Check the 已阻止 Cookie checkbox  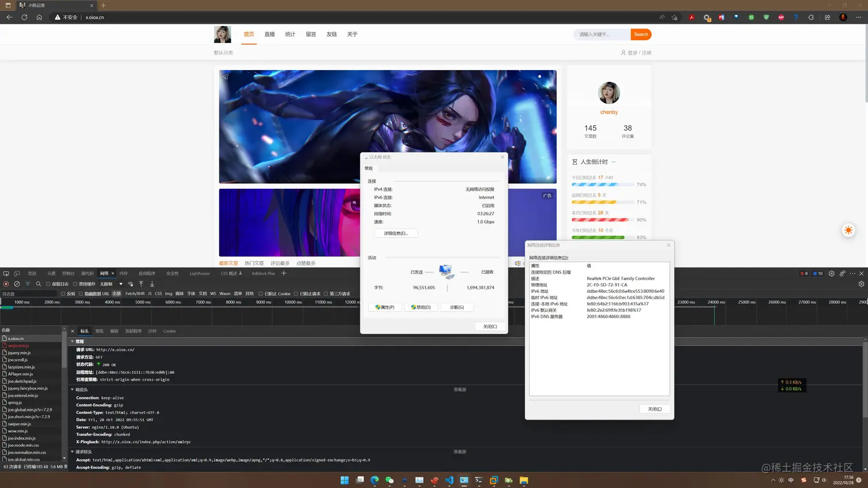(x=261, y=293)
